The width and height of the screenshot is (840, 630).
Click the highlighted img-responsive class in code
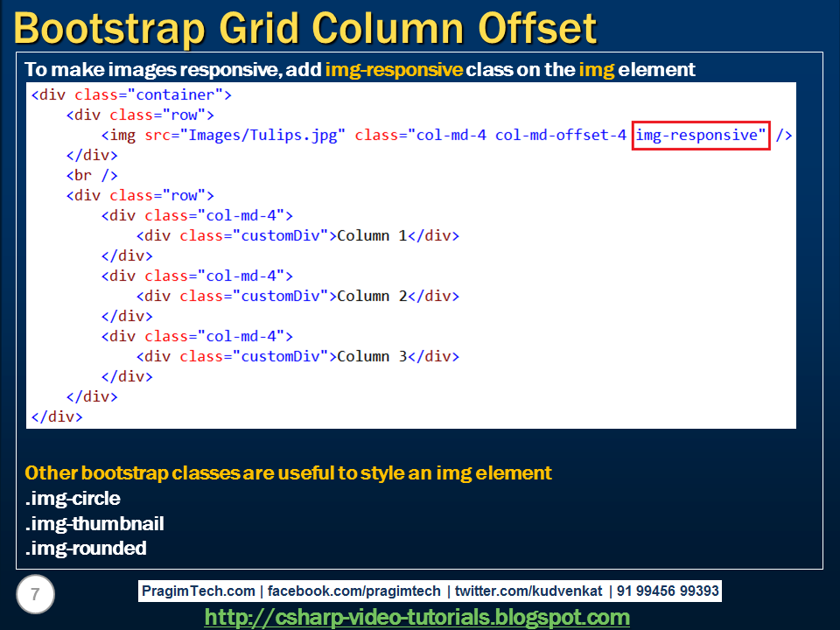[701, 135]
